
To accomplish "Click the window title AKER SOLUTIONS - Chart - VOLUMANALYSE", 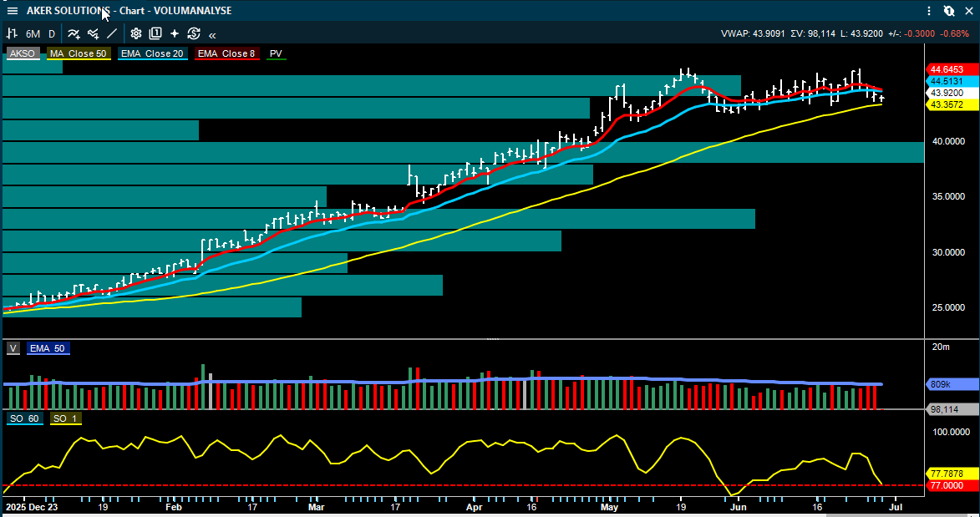I will (x=129, y=11).
